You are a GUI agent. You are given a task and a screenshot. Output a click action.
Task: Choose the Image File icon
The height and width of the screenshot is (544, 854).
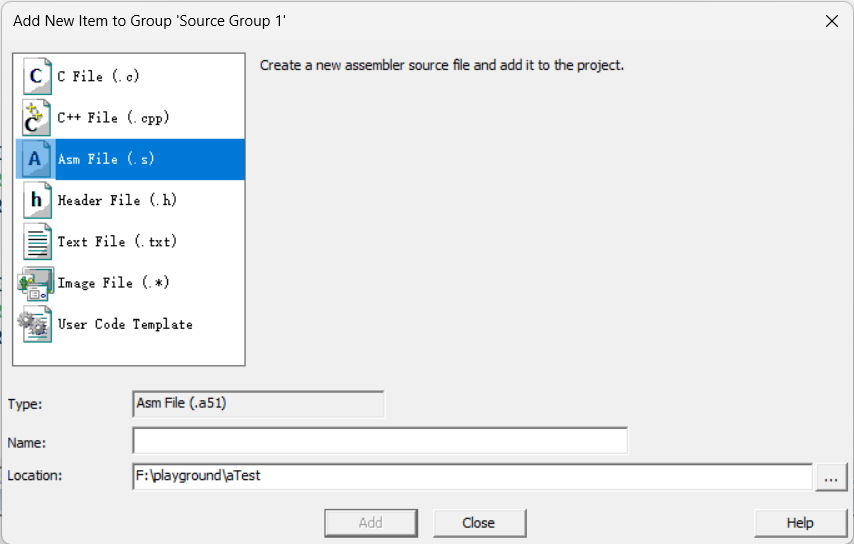point(36,283)
